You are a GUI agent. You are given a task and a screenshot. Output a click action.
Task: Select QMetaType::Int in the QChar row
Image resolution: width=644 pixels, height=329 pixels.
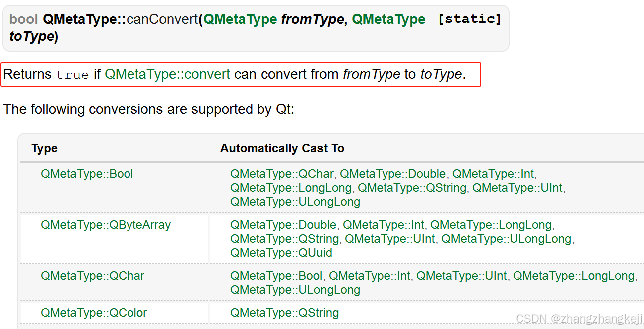click(370, 276)
